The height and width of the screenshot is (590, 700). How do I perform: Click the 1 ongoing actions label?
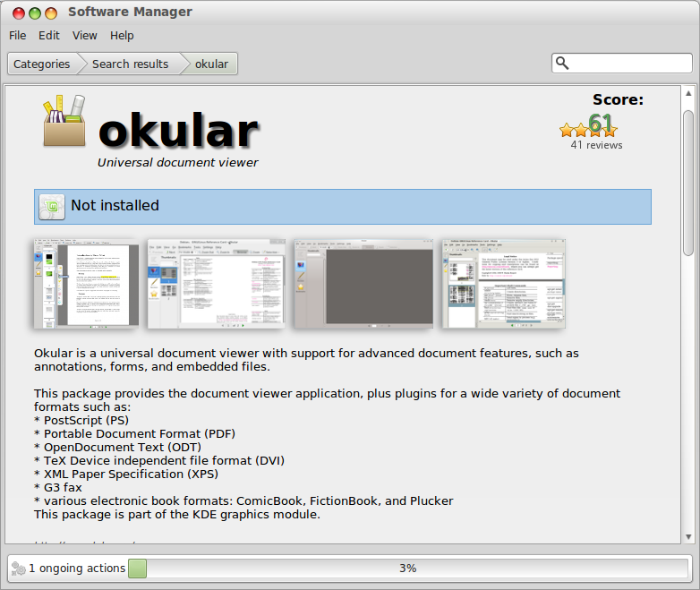(77, 569)
